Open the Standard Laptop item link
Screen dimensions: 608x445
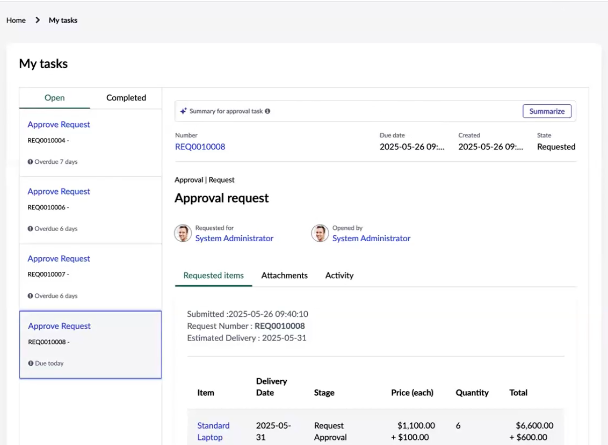tap(213, 431)
